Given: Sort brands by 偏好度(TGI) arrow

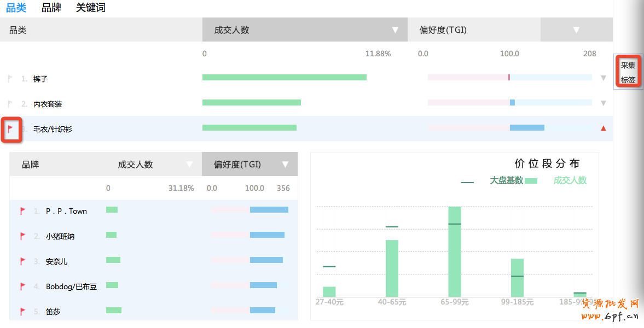Looking at the screenshot, I should coord(285,165).
